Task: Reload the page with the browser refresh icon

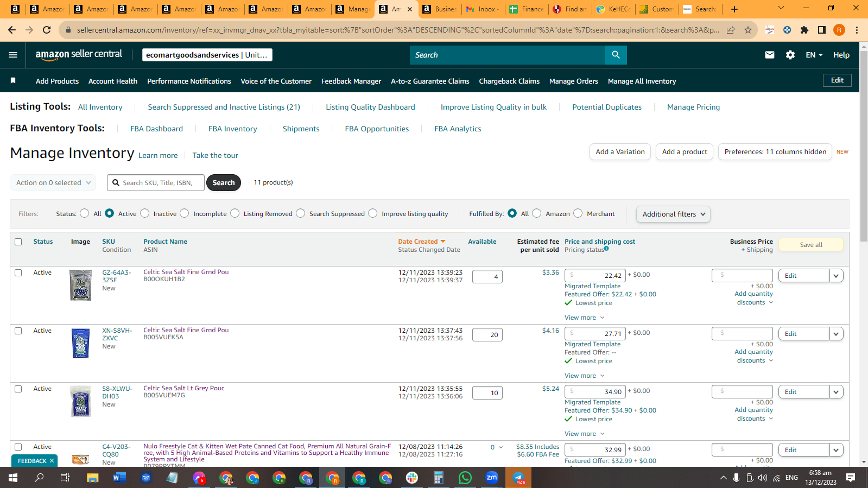Action: tap(47, 30)
